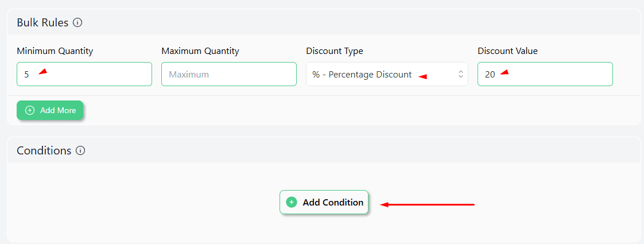Click the Minimum Quantity label
The height and width of the screenshot is (244, 644).
55,51
